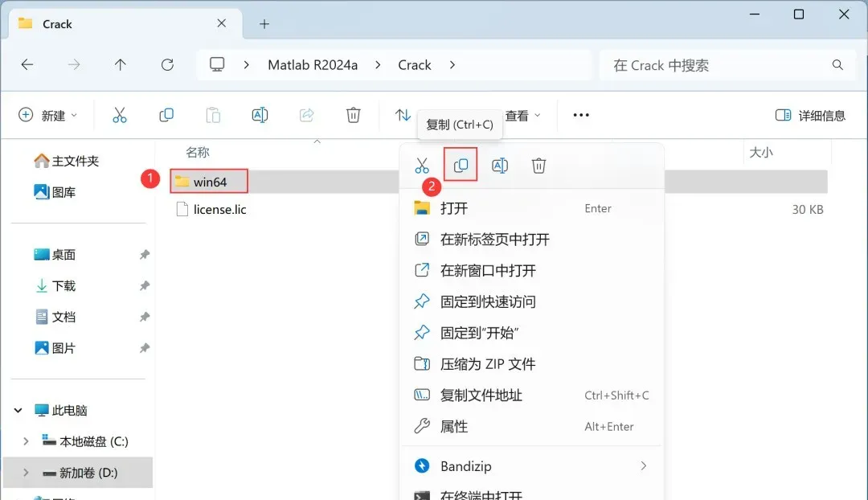Open 图库 in the sidebar

coord(55,192)
